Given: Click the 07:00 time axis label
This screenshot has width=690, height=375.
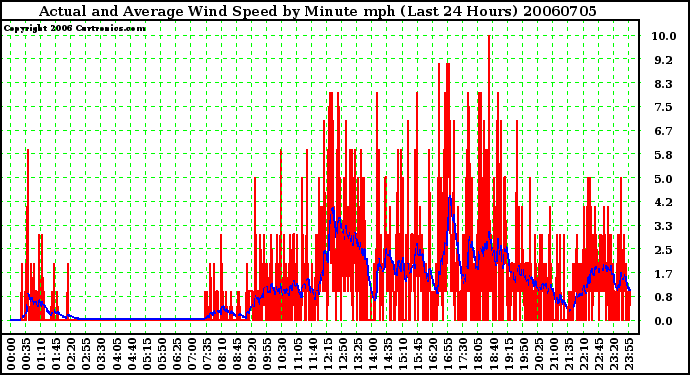Looking at the screenshot, I should [192, 354].
